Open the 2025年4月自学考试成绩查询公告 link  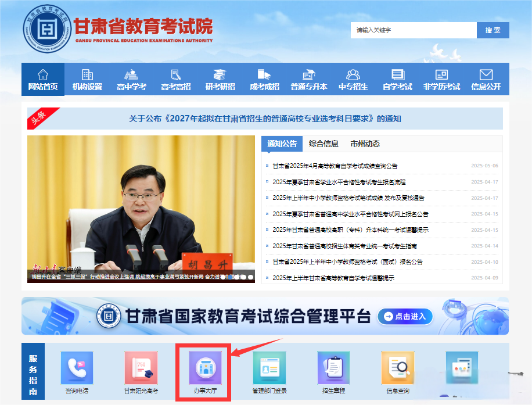(335, 166)
